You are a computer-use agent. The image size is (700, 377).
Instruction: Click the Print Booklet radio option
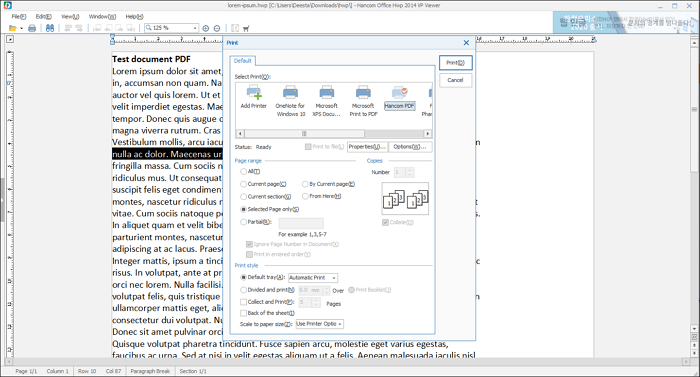[x=351, y=290]
